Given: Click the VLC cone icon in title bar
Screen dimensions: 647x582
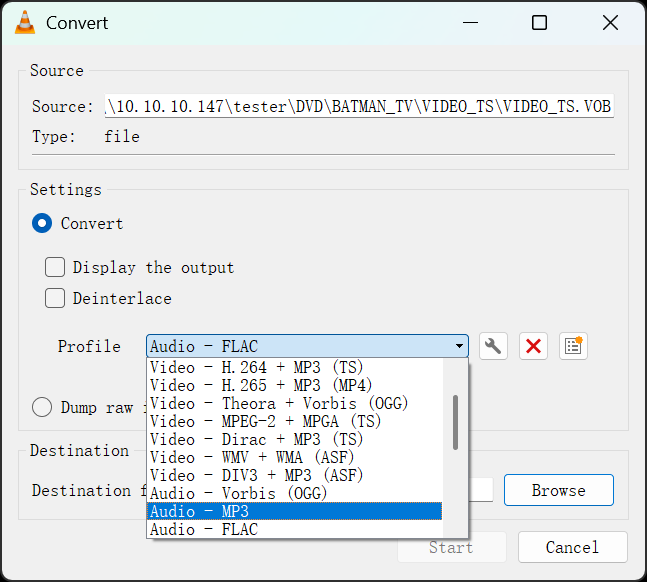Looking at the screenshot, I should tap(25, 23).
